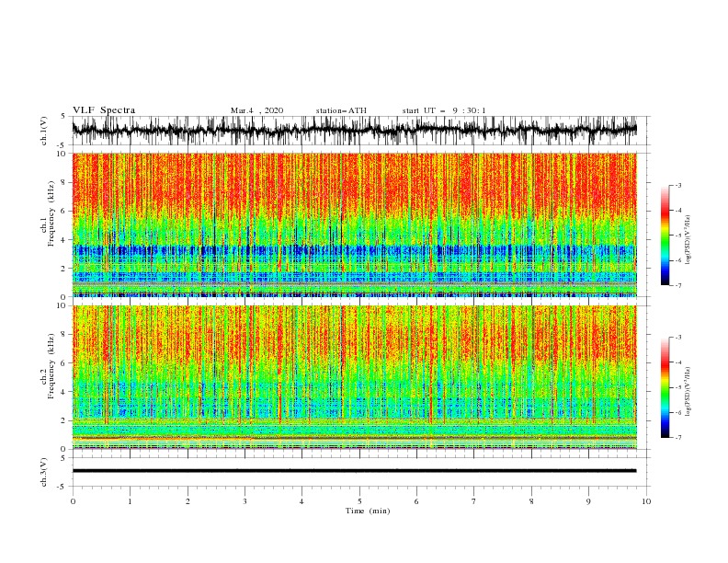Click the "2" kHz tick on the ch.2 frequency axis
The height and width of the screenshot is (563, 728).
[63, 420]
